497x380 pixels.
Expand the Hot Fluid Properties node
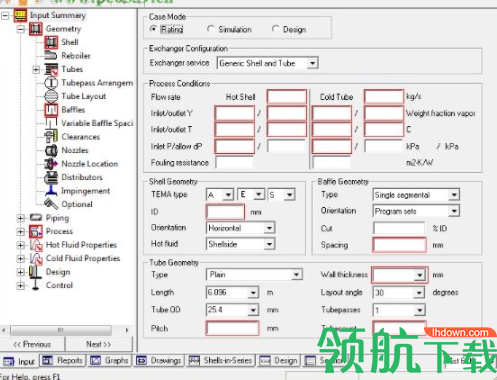coord(21,245)
